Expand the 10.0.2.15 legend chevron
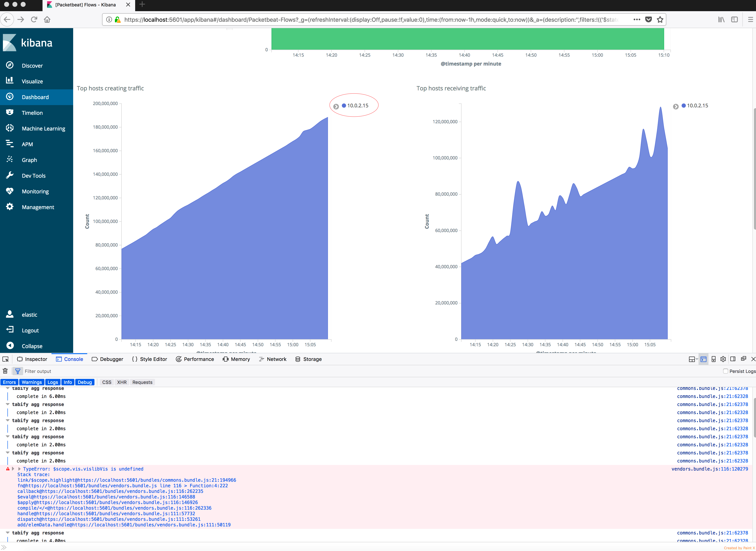 pyautogui.click(x=336, y=106)
